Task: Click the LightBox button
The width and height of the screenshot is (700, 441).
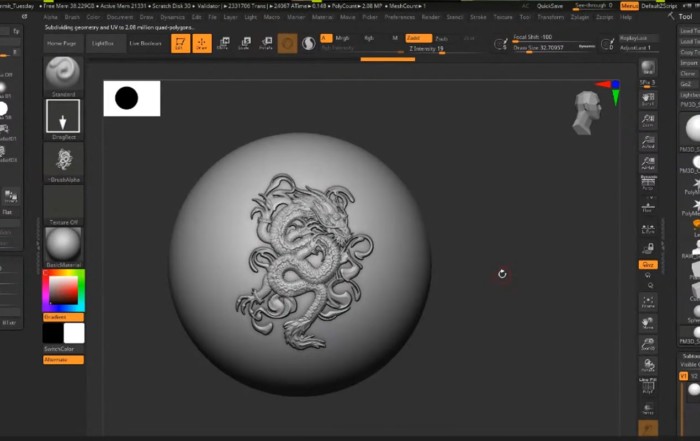Action: click(x=102, y=44)
